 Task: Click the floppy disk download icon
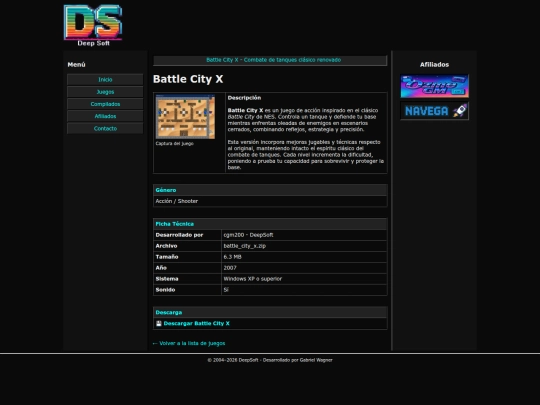(x=159, y=323)
